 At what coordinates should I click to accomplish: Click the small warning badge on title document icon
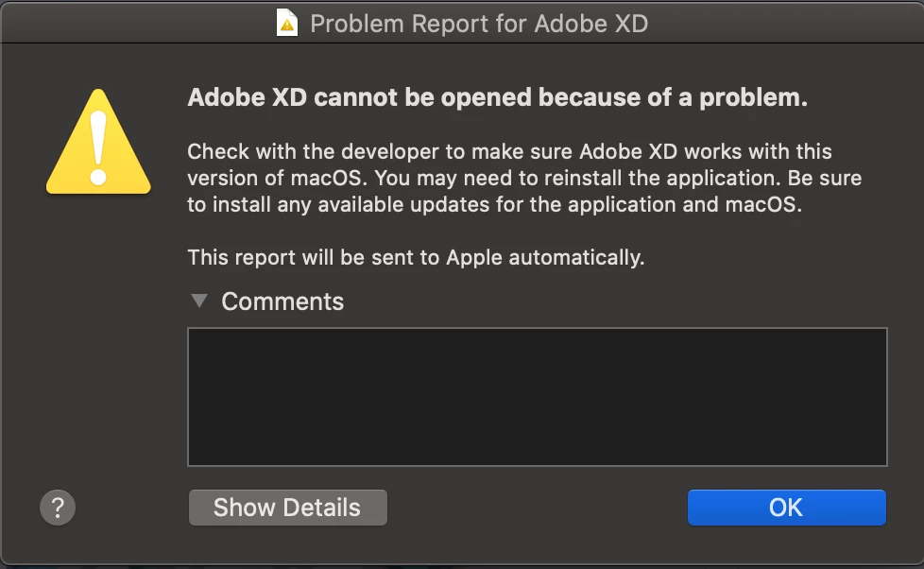(287, 26)
